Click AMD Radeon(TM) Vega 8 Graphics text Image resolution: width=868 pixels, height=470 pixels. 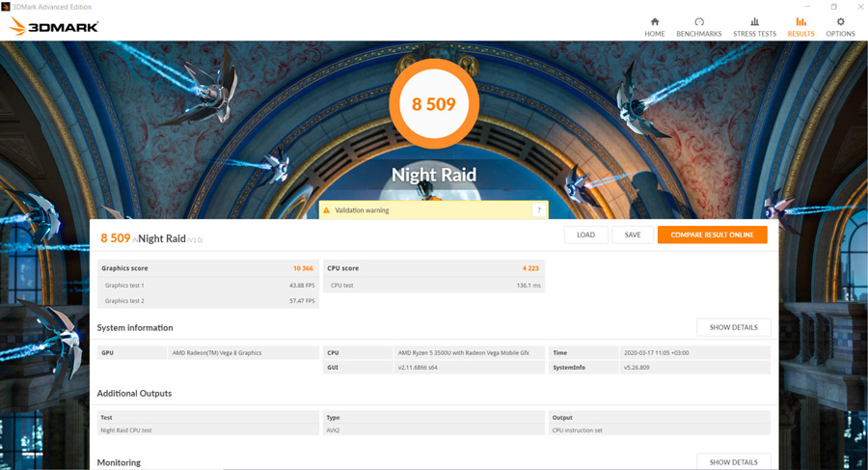tap(217, 353)
